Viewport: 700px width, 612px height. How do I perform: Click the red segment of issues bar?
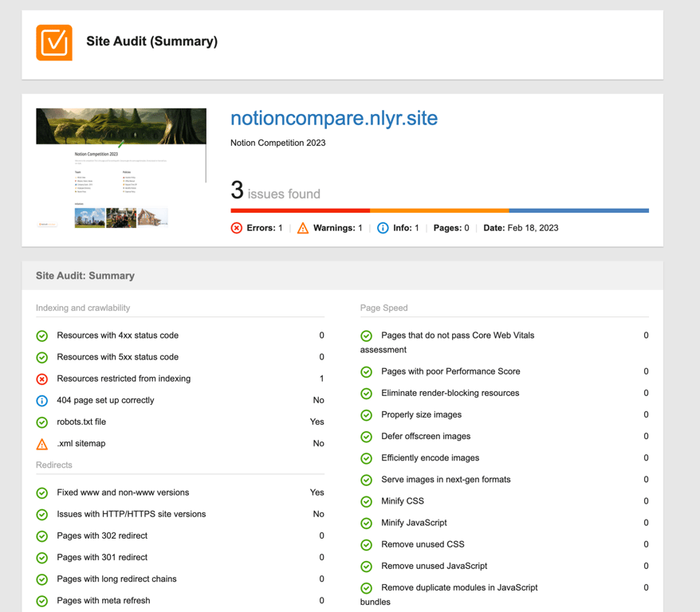click(300, 210)
